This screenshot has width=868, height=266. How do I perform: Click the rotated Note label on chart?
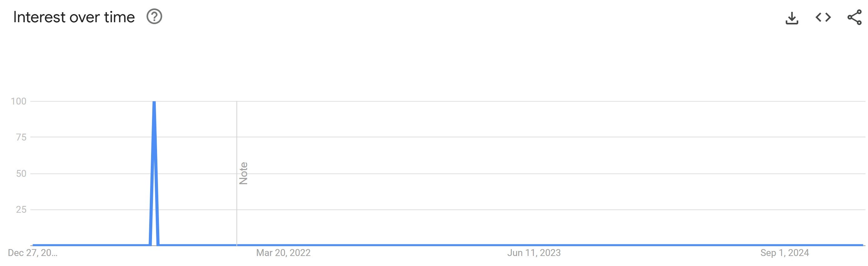[243, 173]
